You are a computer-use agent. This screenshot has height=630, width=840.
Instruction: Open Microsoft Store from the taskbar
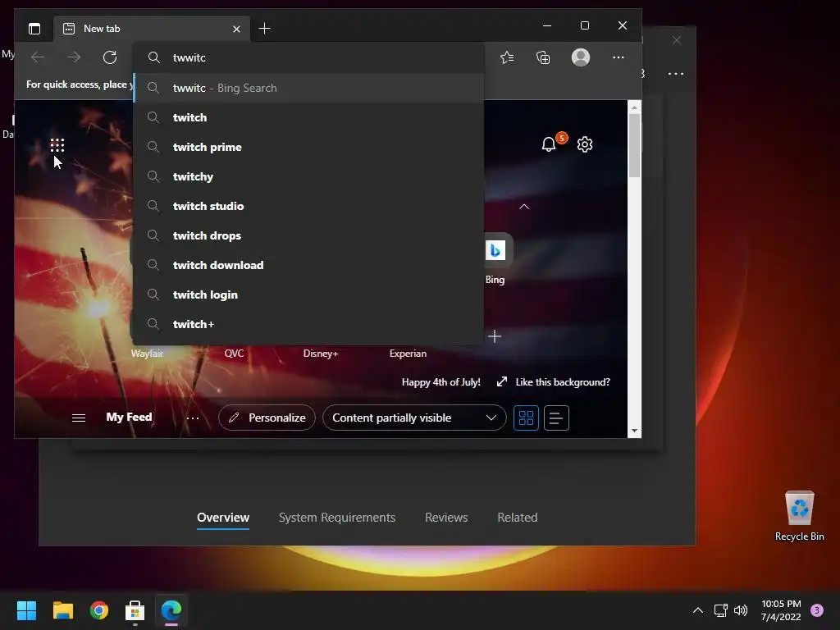(135, 610)
